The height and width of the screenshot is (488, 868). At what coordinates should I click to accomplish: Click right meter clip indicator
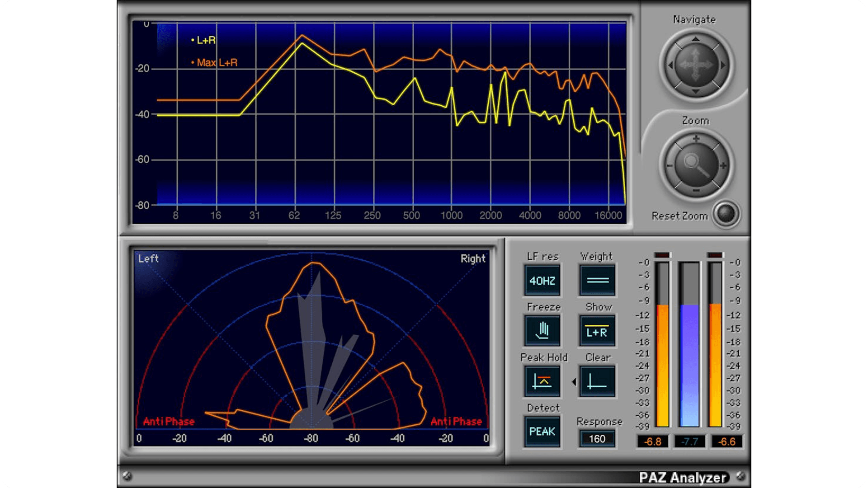[715, 255]
